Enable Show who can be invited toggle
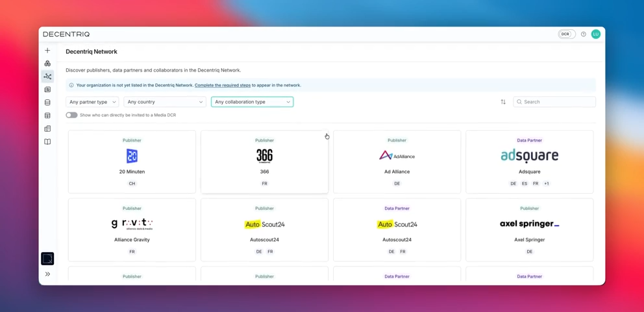 (x=71, y=115)
